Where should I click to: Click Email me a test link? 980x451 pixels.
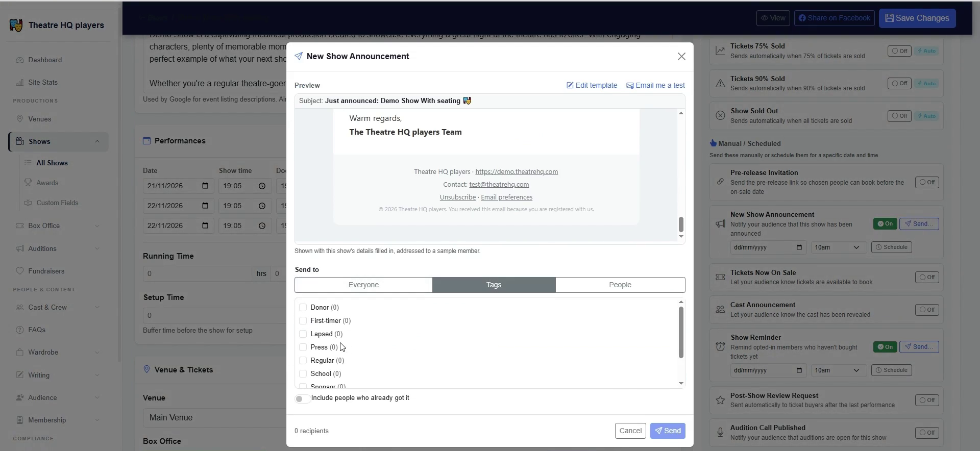655,85
